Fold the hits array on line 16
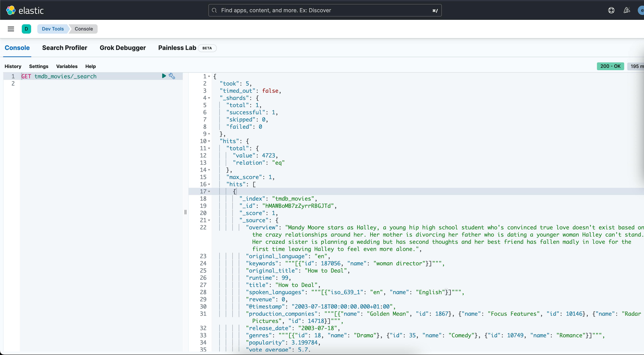 tap(209, 184)
